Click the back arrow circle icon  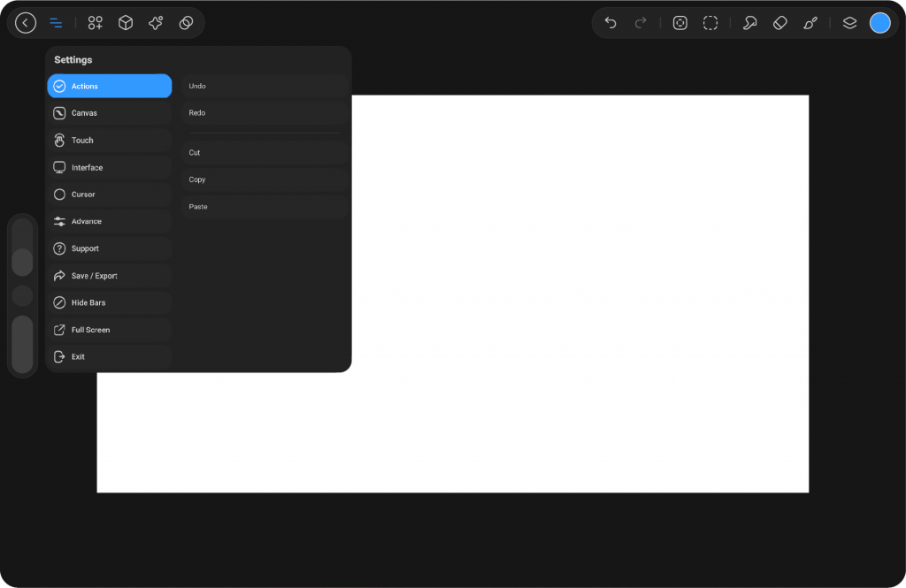point(26,23)
